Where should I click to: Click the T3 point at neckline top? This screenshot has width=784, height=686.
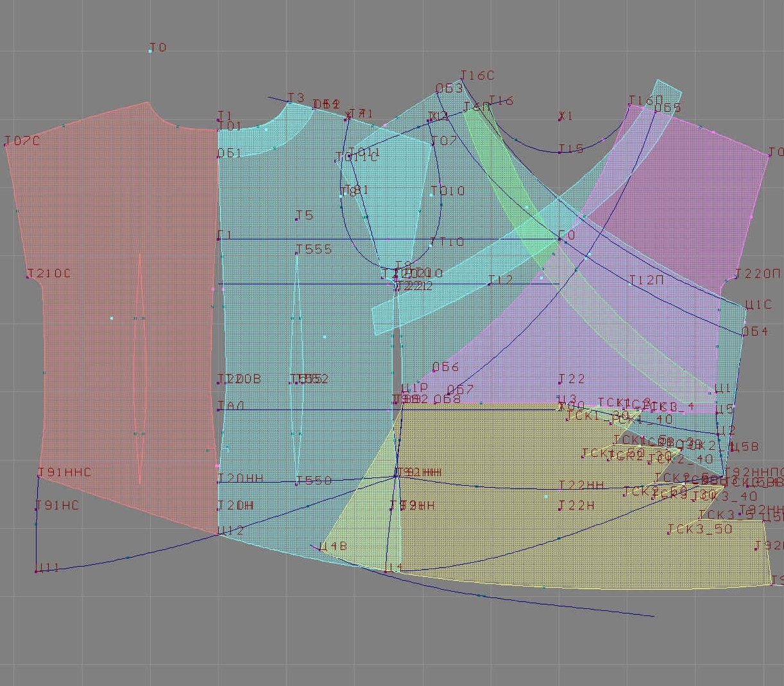point(289,101)
